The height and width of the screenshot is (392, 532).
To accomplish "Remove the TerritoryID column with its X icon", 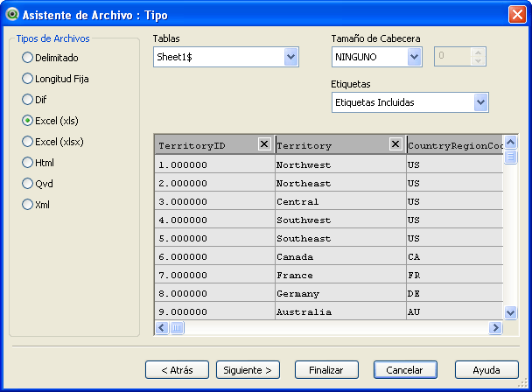I will click(x=264, y=144).
